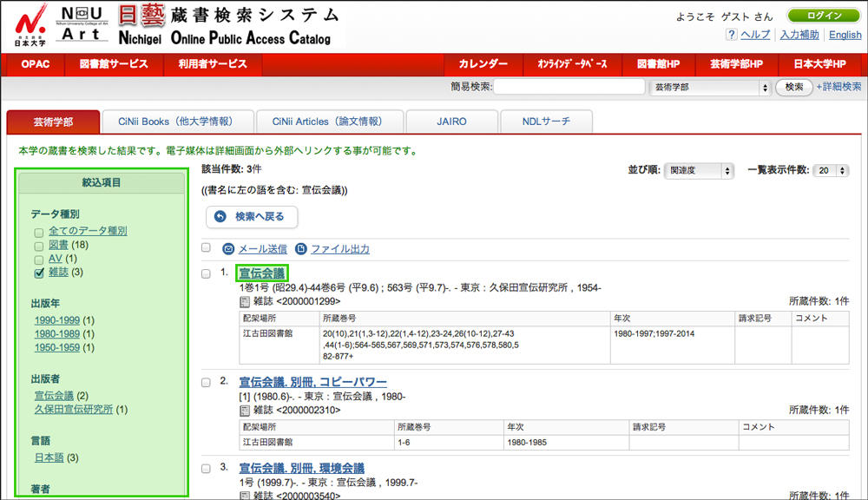Open the 宣伝会議. 別冊, 環境会議 title link
This screenshot has width=868, height=500.
click(x=301, y=468)
